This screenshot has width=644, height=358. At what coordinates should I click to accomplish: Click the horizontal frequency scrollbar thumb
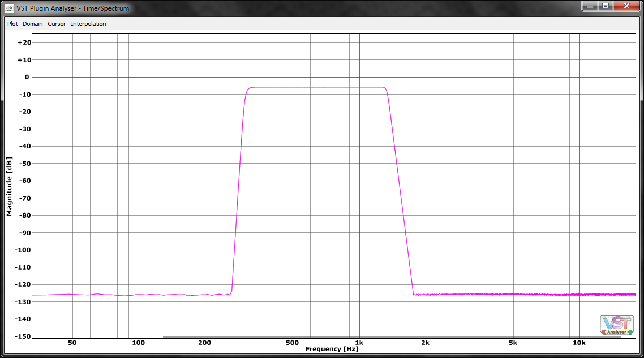pos(392,337)
